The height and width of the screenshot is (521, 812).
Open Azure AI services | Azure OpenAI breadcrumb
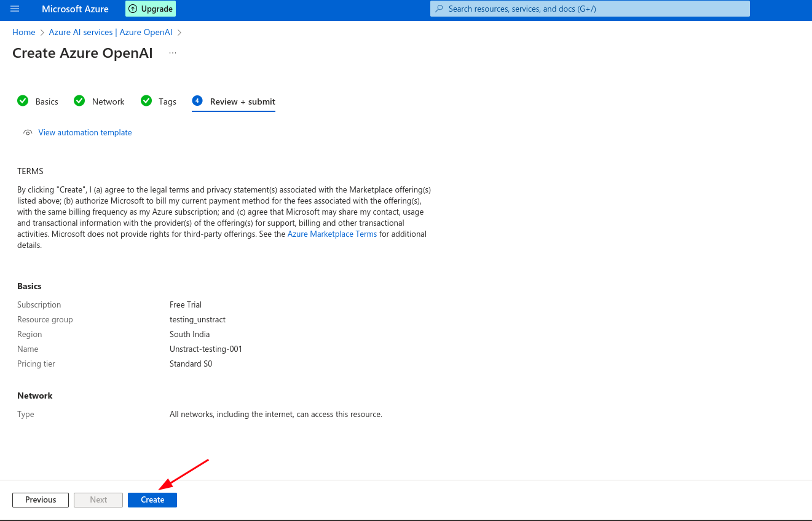[111, 32]
